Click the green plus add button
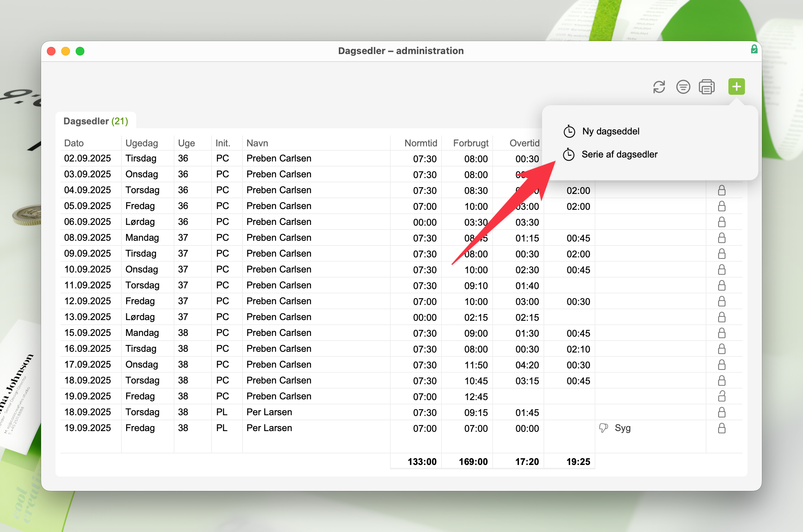This screenshot has width=803, height=532. coord(736,87)
